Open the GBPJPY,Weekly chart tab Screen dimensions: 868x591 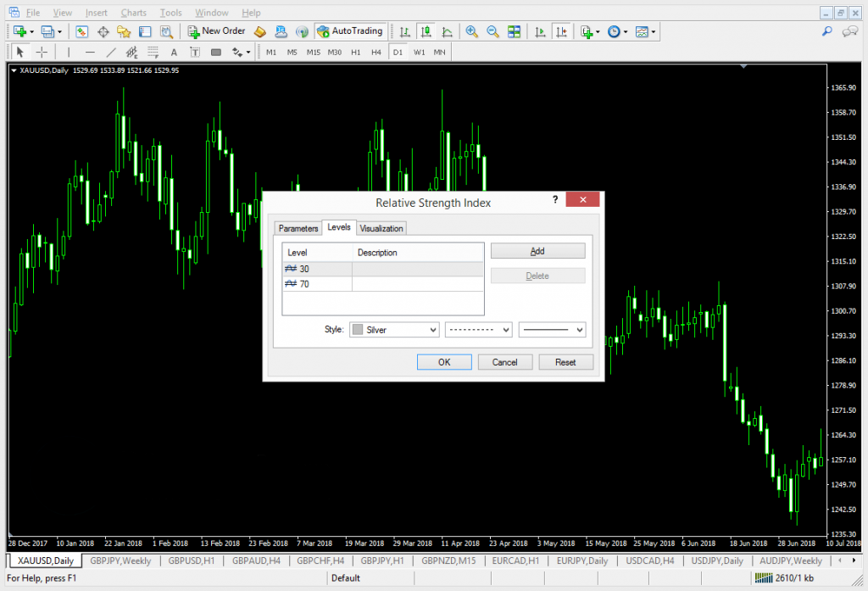click(x=120, y=560)
